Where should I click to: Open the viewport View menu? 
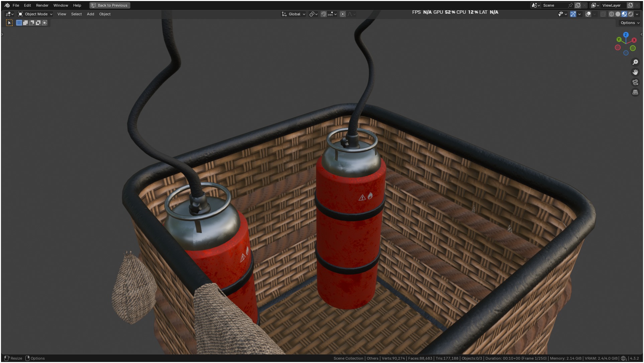click(62, 14)
